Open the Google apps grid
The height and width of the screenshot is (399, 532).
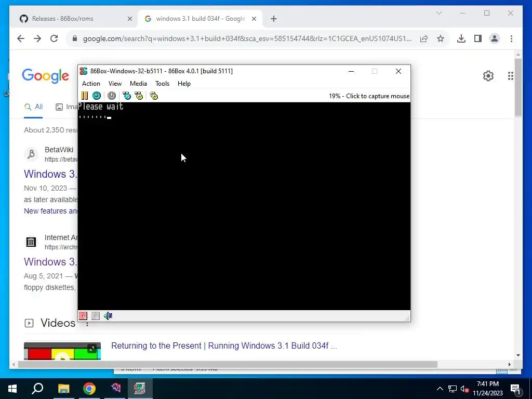click(511, 76)
